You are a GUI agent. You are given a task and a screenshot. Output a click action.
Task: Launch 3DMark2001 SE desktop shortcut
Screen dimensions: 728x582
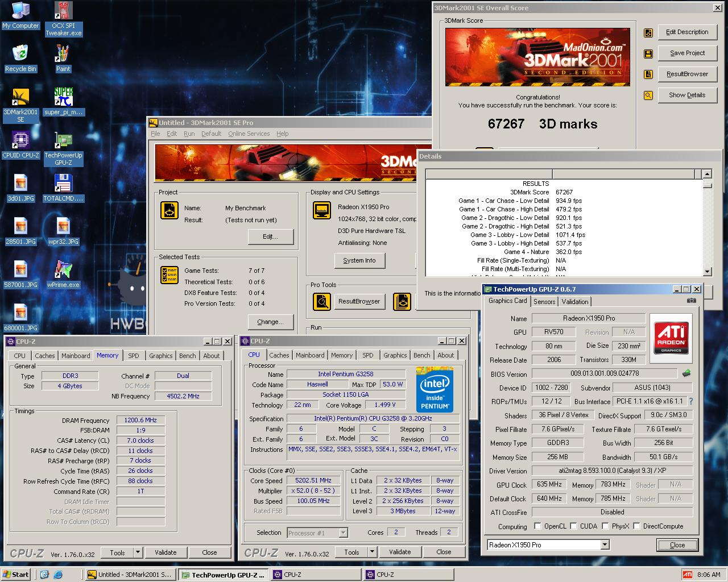[20, 105]
